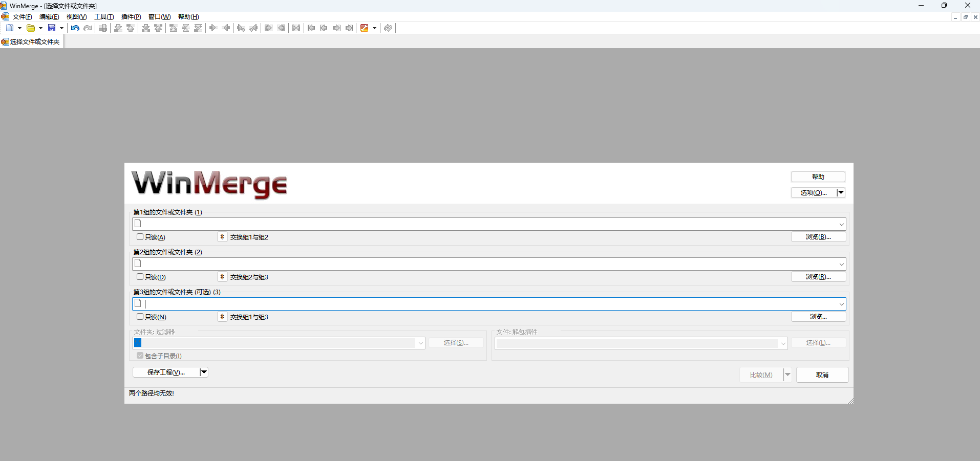
Task: Click the Save floppy disk toolbar icon
Action: coord(52,28)
